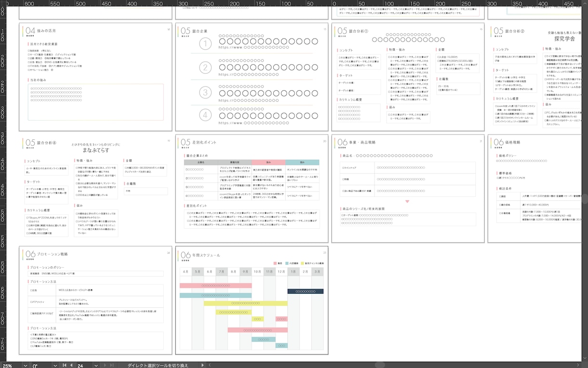588x368 pixels.
Task: Select the 価格ポリシー section label
Action: coord(509,155)
